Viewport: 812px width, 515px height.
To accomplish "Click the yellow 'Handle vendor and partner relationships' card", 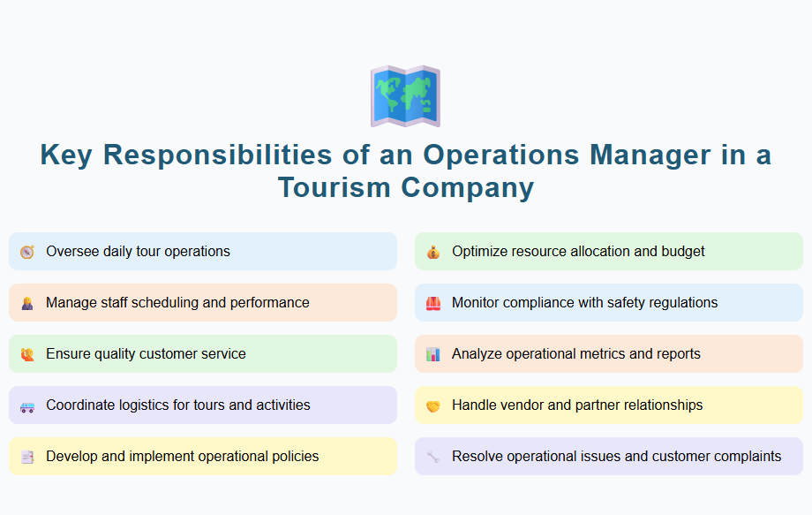I will point(608,405).
